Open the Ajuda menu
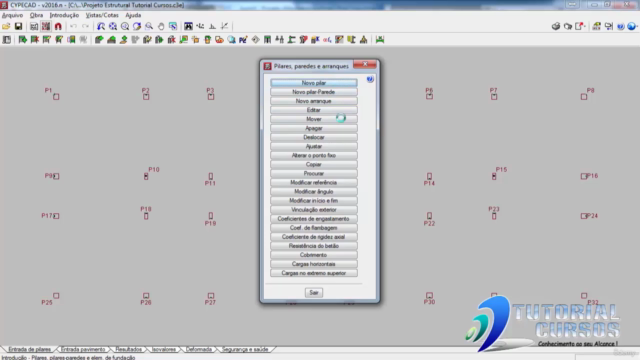 (133, 15)
